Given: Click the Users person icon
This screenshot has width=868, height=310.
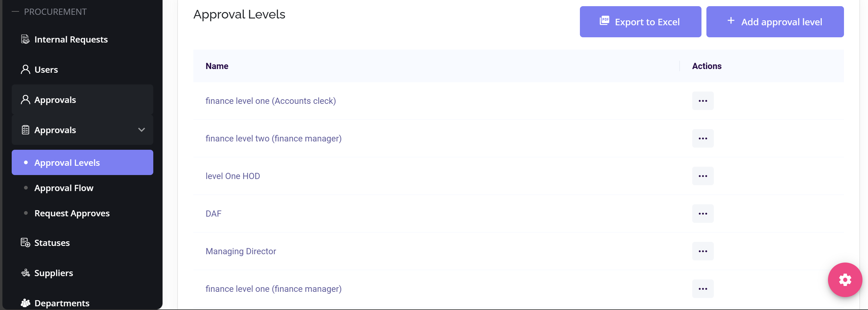Looking at the screenshot, I should click(x=25, y=70).
